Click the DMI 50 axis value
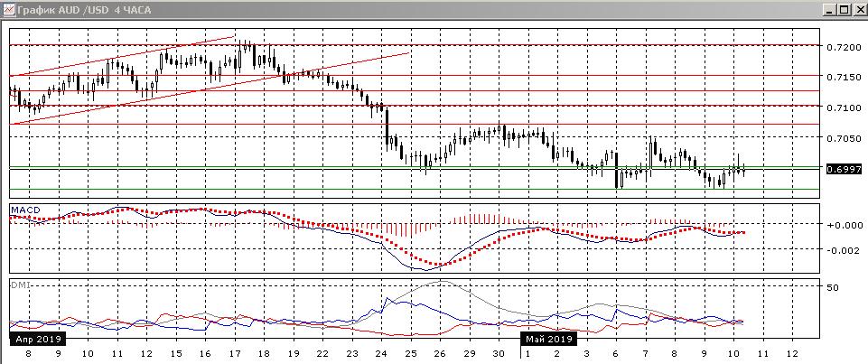 tap(834, 287)
